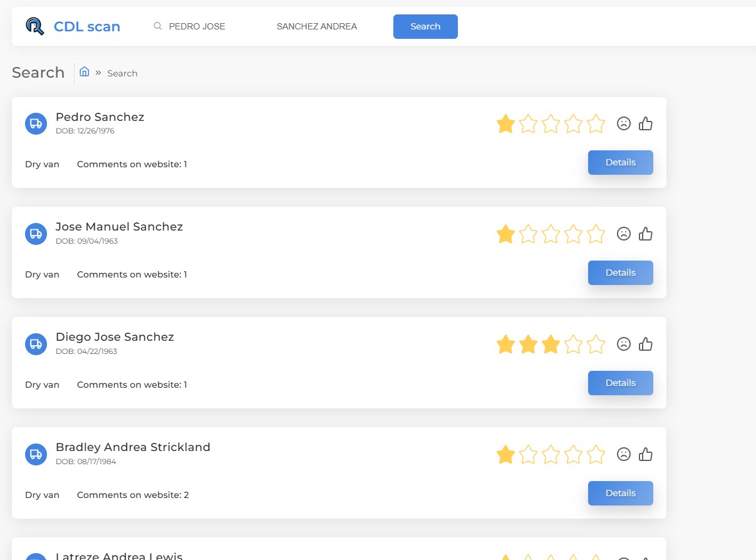
Task: Click the search magnifier icon in search bar
Action: point(158,26)
